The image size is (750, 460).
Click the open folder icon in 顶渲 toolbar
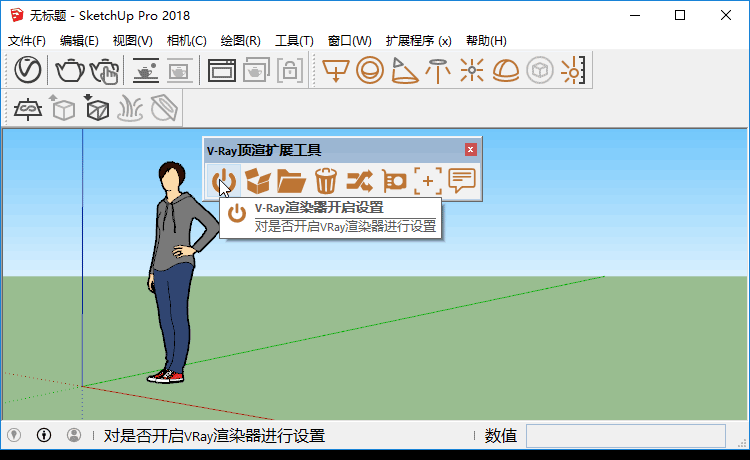[291, 181]
